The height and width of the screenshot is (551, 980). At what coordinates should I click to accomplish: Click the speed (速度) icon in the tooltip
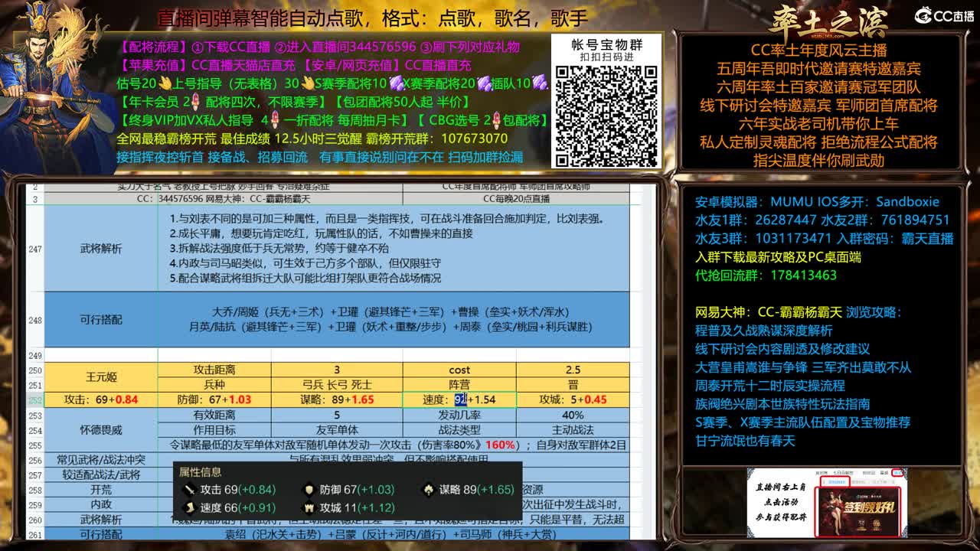click(x=189, y=506)
